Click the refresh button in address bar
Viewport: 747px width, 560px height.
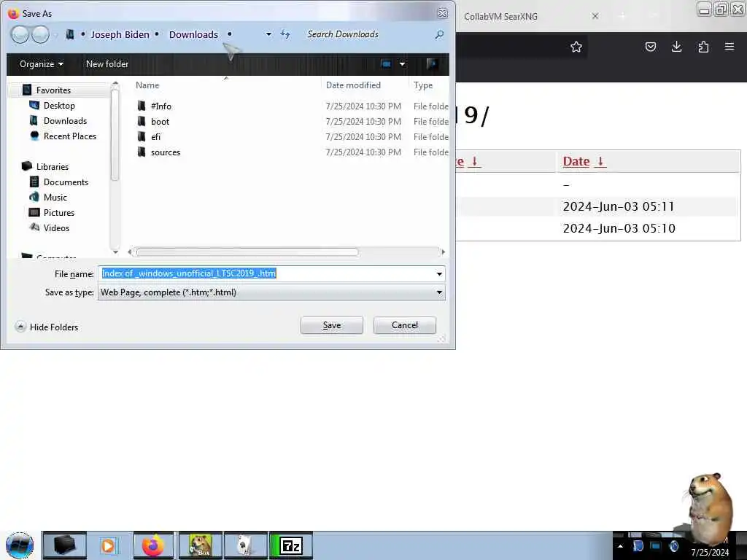tap(285, 34)
